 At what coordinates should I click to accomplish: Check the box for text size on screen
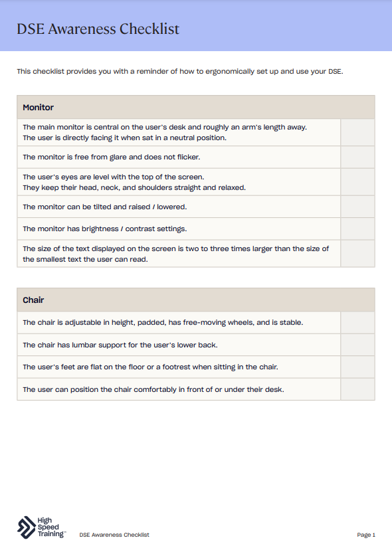point(357,254)
